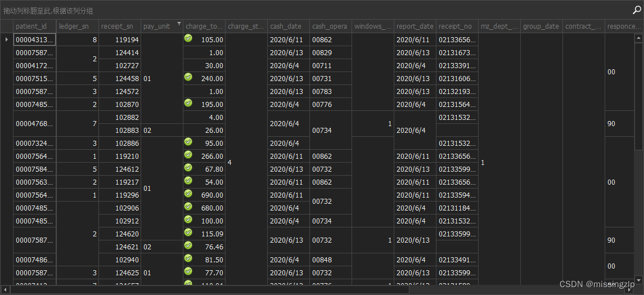Select receipt_sn cell 124612
This screenshot has height=295, width=644.
pyautogui.click(x=119, y=169)
